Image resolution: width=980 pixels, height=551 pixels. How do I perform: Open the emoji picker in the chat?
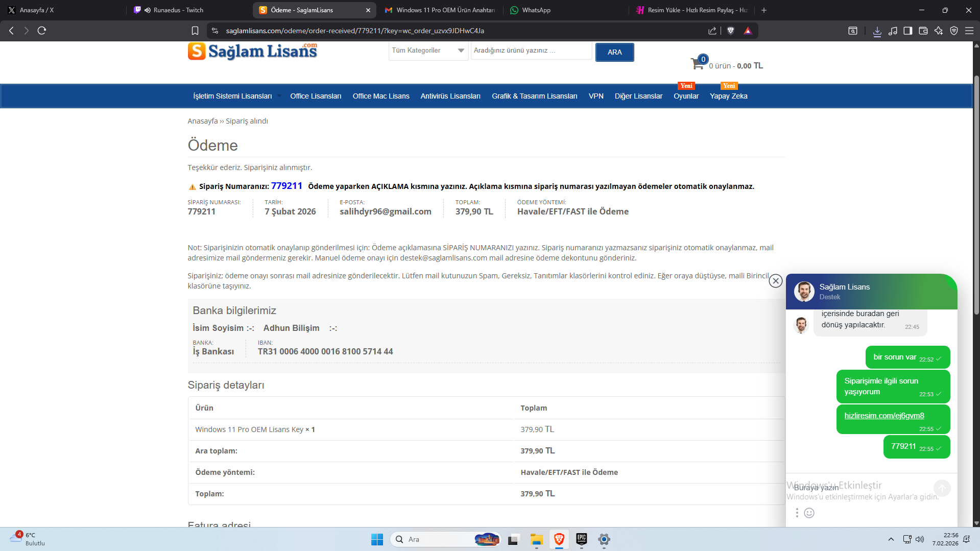(x=809, y=513)
